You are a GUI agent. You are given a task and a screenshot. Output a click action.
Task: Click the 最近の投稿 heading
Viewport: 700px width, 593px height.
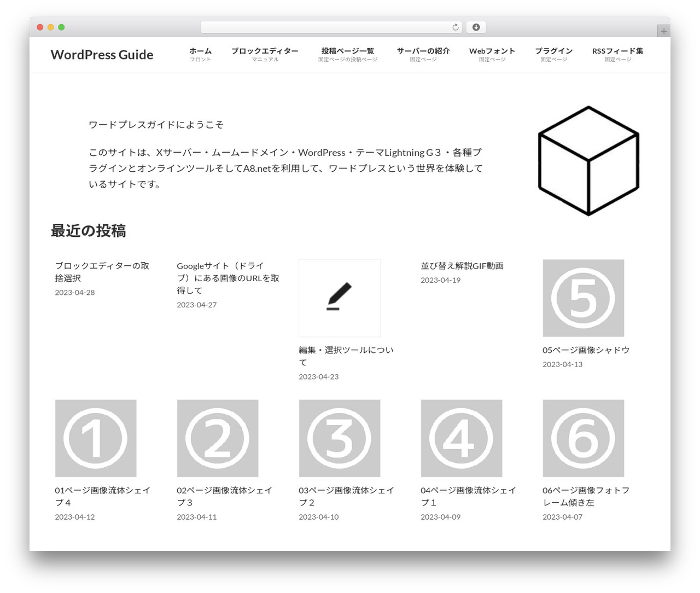click(88, 231)
